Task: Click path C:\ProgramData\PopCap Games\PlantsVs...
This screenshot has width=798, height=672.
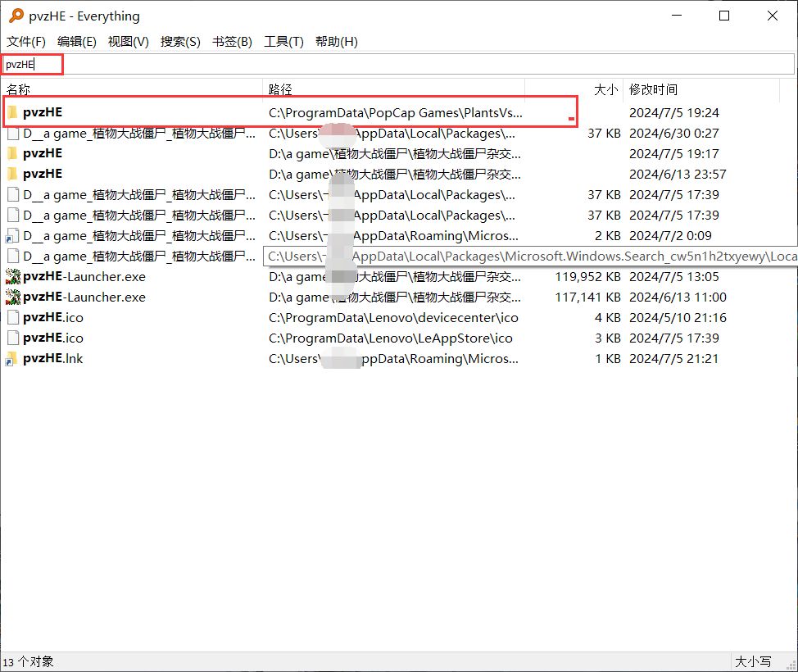Action: click(396, 112)
